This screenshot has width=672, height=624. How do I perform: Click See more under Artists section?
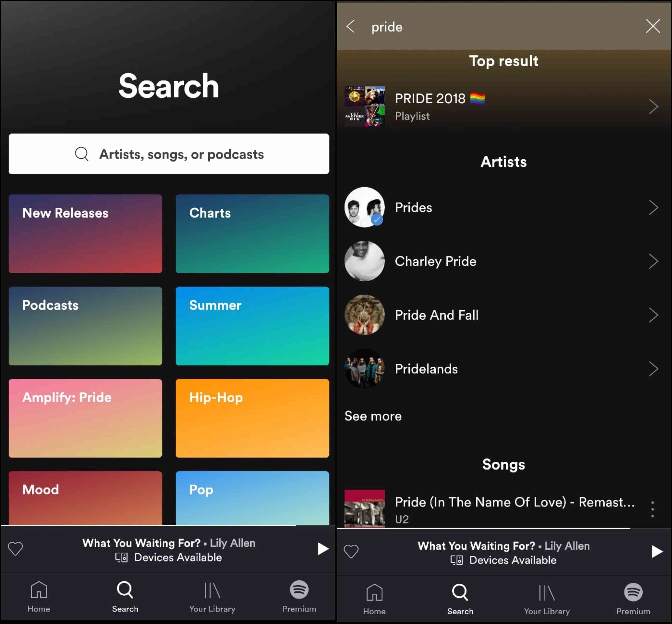click(373, 416)
